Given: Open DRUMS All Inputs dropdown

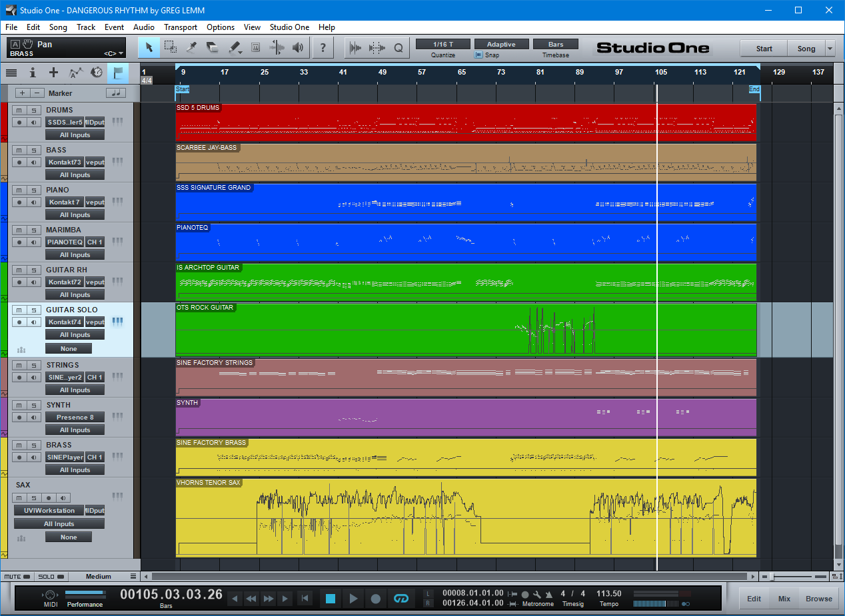Looking at the screenshot, I should pos(75,135).
